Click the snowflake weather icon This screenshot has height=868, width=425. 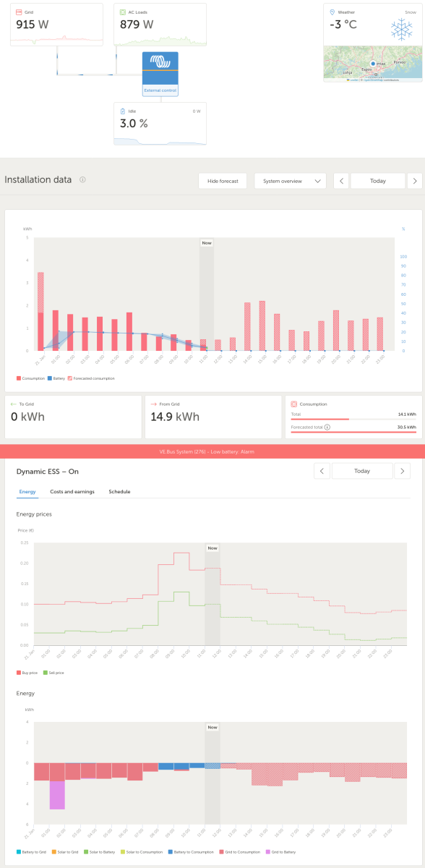(402, 30)
